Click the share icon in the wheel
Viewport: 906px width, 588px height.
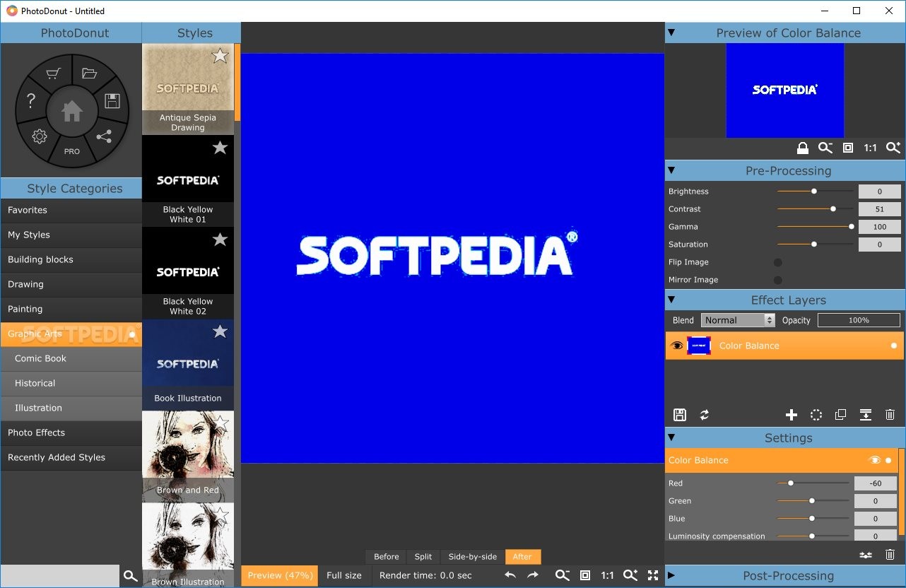pos(104,136)
